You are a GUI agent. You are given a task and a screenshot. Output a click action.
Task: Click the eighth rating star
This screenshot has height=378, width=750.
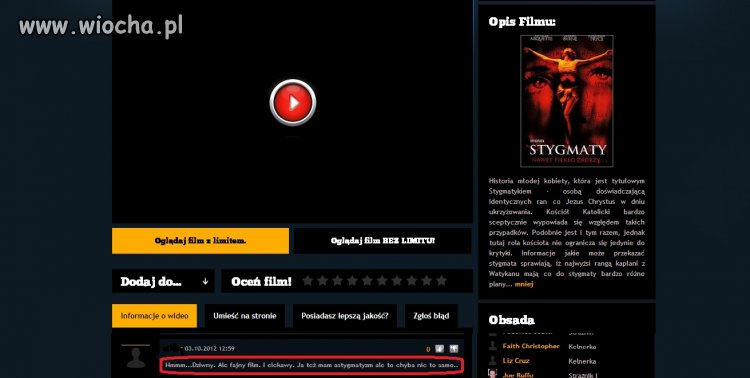point(412,281)
